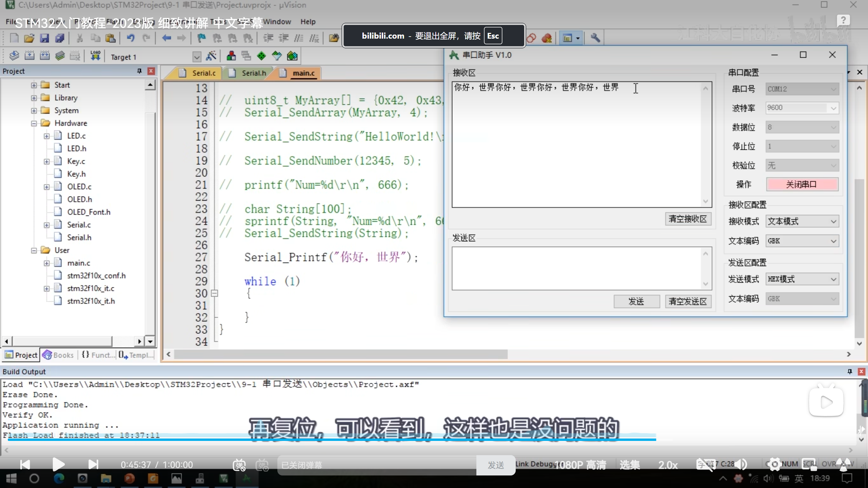This screenshot has width=868, height=488.
Task: Click the Save file toolbar icon
Action: point(44,38)
